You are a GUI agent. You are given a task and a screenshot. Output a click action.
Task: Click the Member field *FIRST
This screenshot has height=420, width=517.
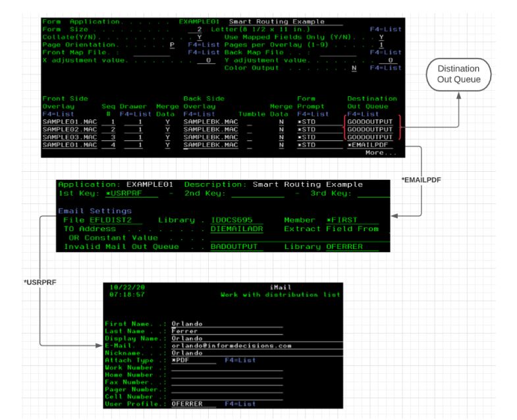tap(352, 221)
